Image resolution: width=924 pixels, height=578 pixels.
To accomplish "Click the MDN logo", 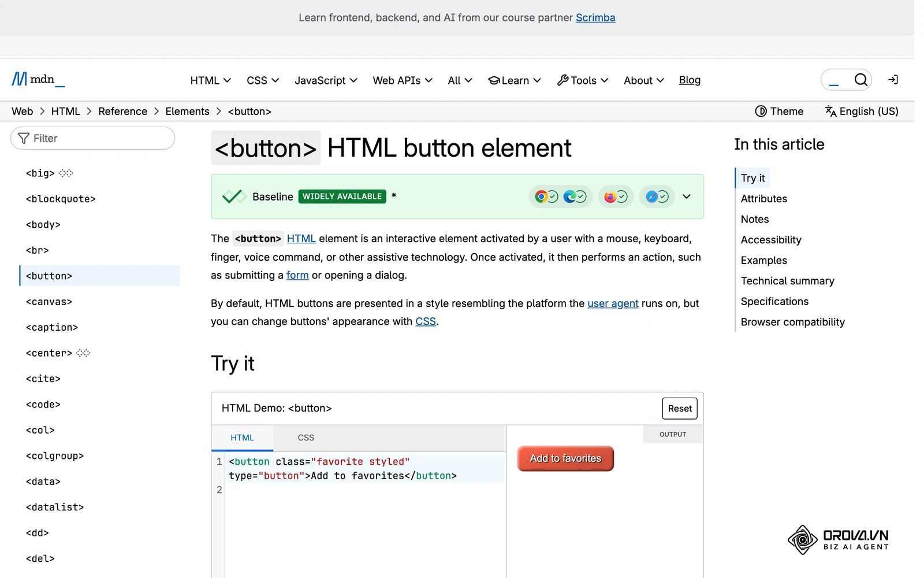I will [38, 79].
